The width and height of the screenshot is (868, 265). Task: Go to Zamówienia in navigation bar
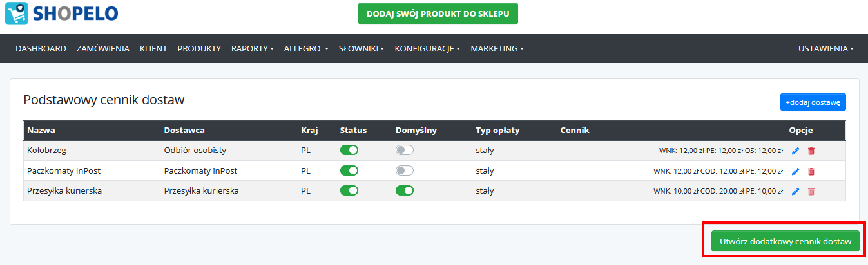point(103,48)
